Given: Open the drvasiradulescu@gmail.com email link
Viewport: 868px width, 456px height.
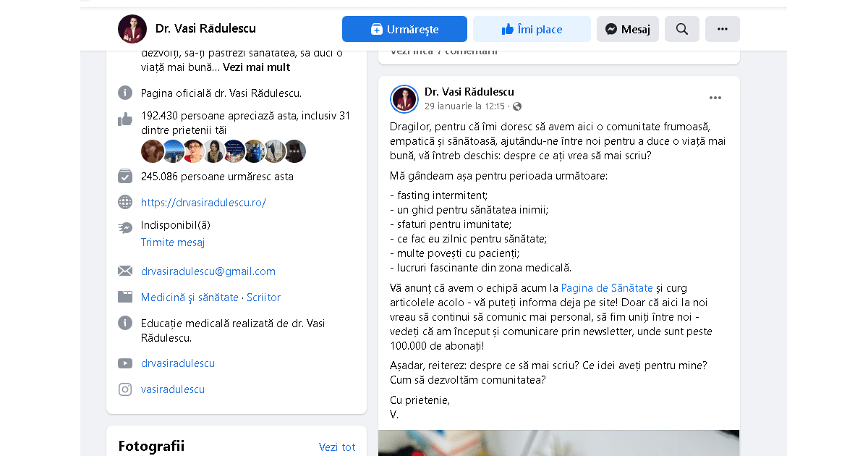Looking at the screenshot, I should [x=208, y=271].
